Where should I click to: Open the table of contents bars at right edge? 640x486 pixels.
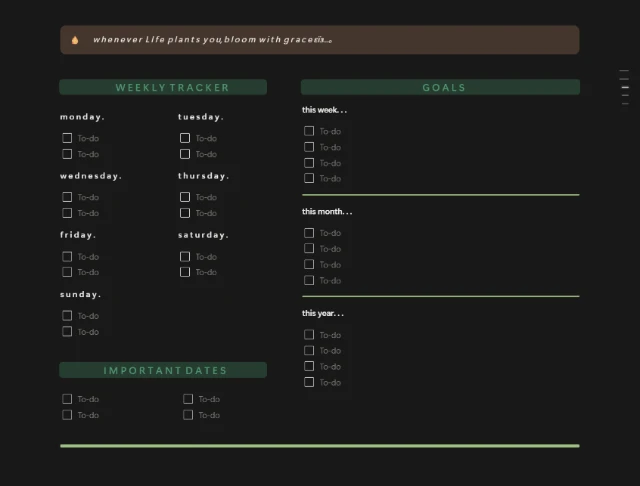(x=625, y=87)
